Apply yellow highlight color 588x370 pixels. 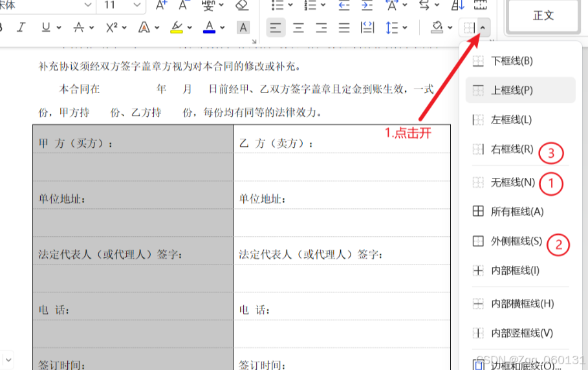(x=177, y=27)
